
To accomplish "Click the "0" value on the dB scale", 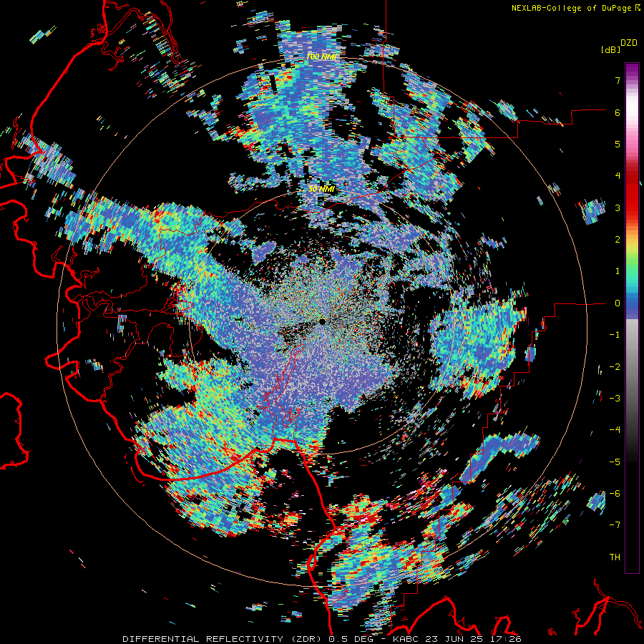I will [x=618, y=303].
